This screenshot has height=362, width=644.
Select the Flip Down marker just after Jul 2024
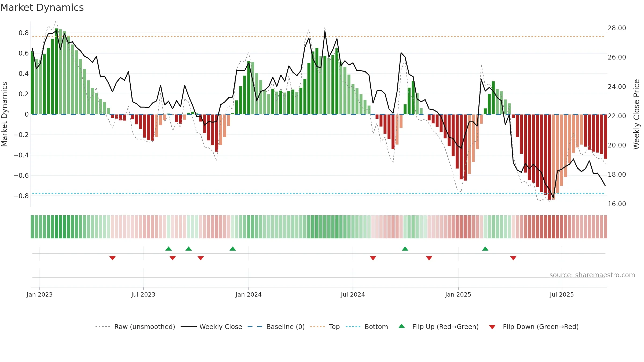[373, 258]
